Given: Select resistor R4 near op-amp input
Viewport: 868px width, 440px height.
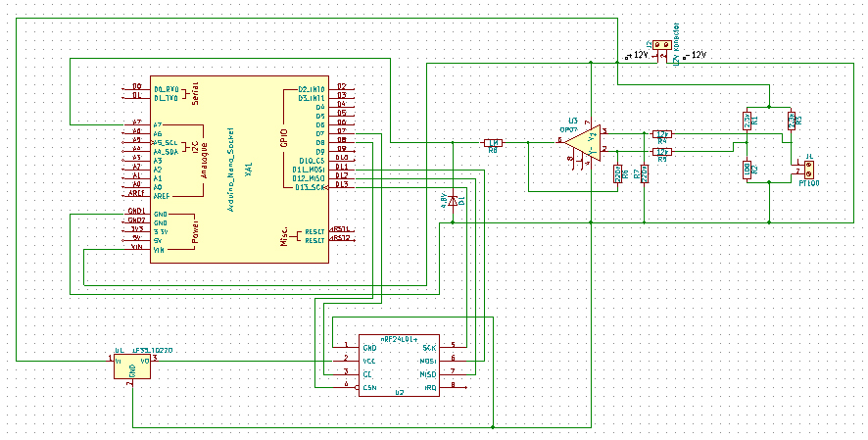Looking at the screenshot, I should 662,133.
